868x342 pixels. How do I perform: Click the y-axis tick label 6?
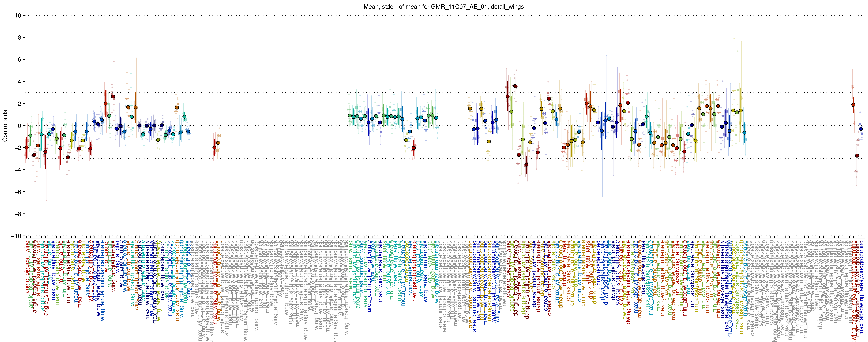click(19, 60)
